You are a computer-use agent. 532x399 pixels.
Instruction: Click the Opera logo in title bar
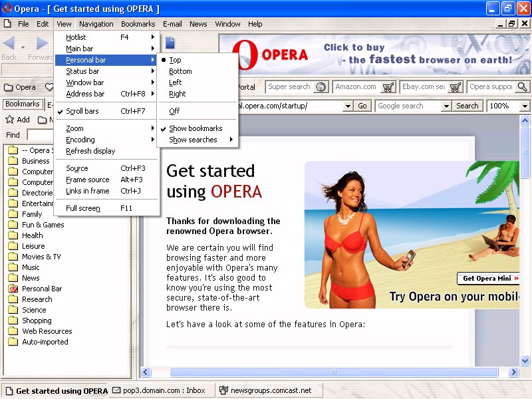pos(6,8)
